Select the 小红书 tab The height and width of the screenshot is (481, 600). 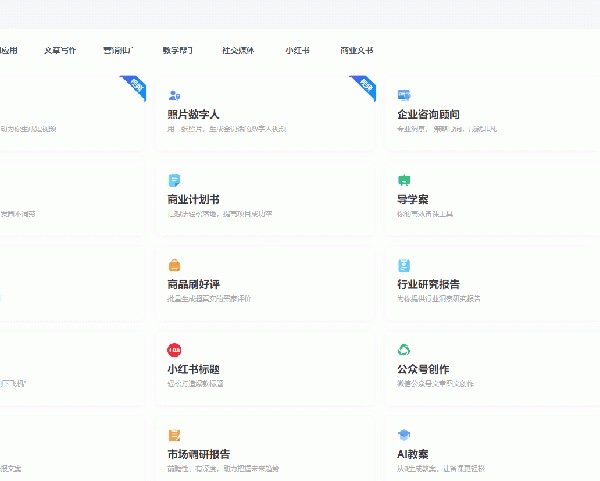(x=297, y=49)
